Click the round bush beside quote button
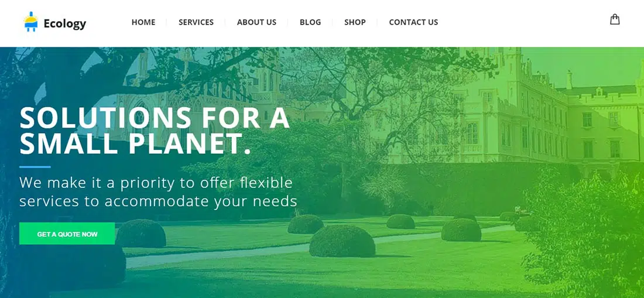Screen dimensions: 644x298 (141, 234)
